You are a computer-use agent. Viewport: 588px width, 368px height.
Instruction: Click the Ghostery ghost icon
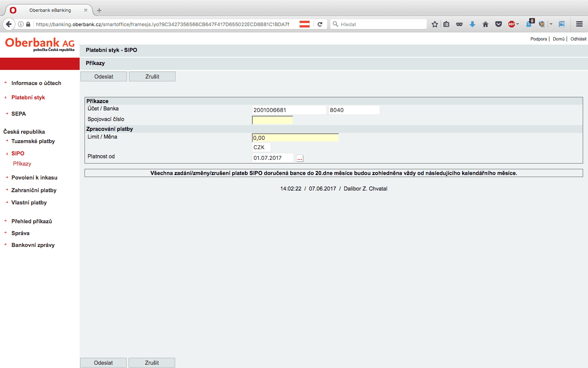point(529,24)
